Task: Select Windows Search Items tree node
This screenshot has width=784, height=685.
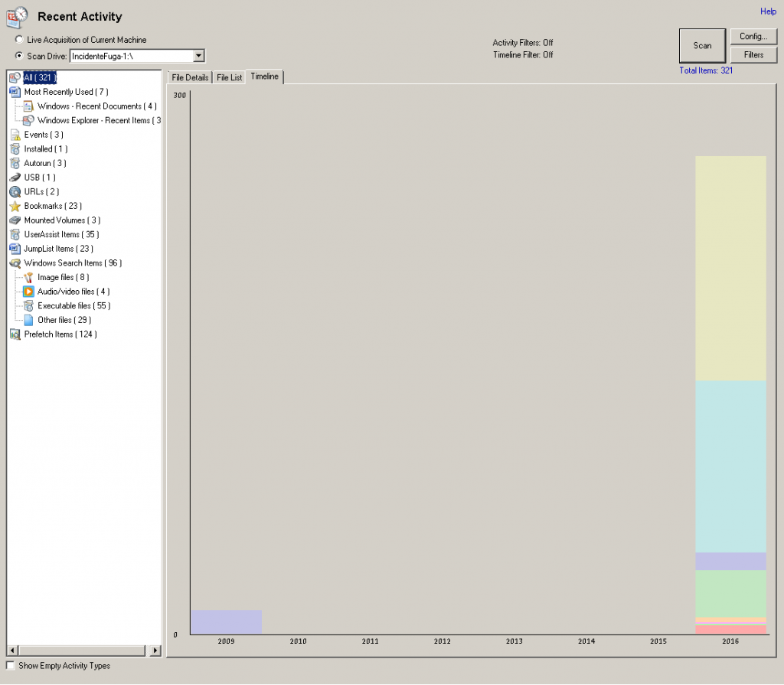Action: click(x=73, y=263)
